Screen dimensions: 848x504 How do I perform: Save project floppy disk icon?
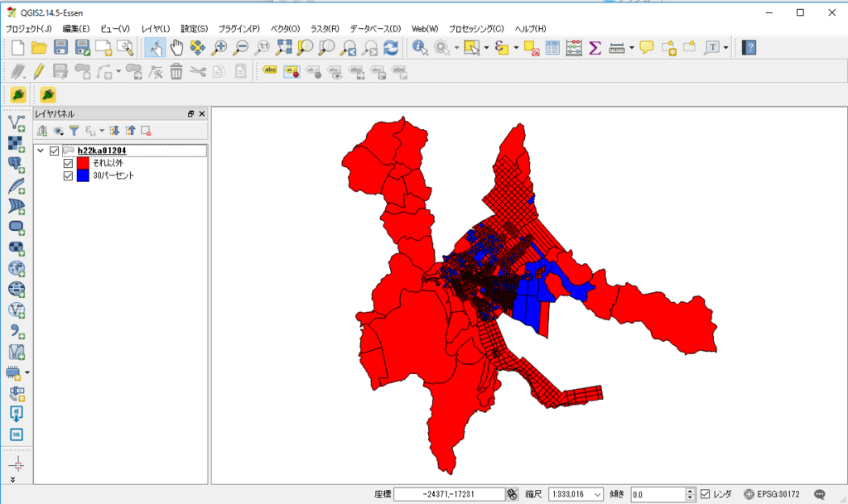(x=60, y=47)
